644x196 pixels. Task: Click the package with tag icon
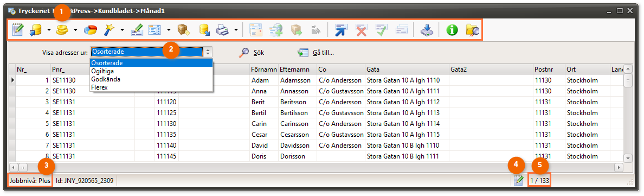pyautogui.click(x=183, y=30)
